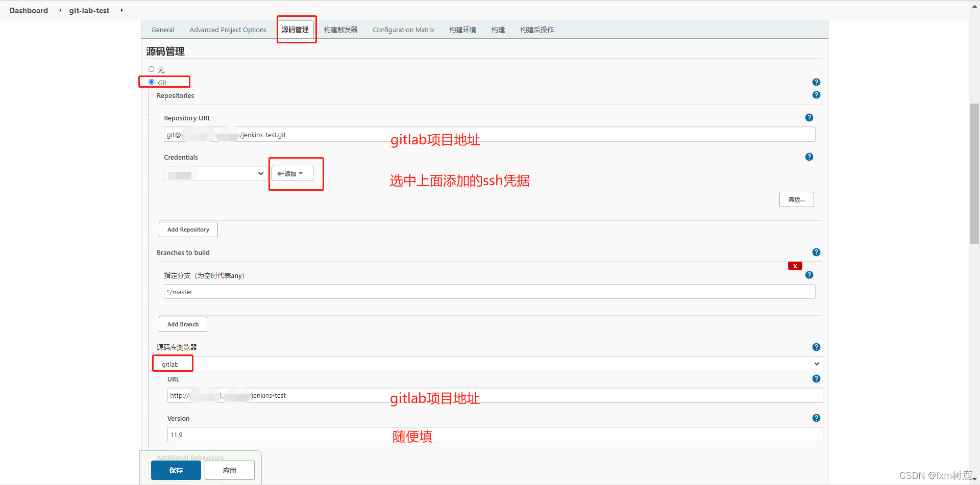The height and width of the screenshot is (485, 980).
Task: Save configuration with 保存 button
Action: coord(176,470)
